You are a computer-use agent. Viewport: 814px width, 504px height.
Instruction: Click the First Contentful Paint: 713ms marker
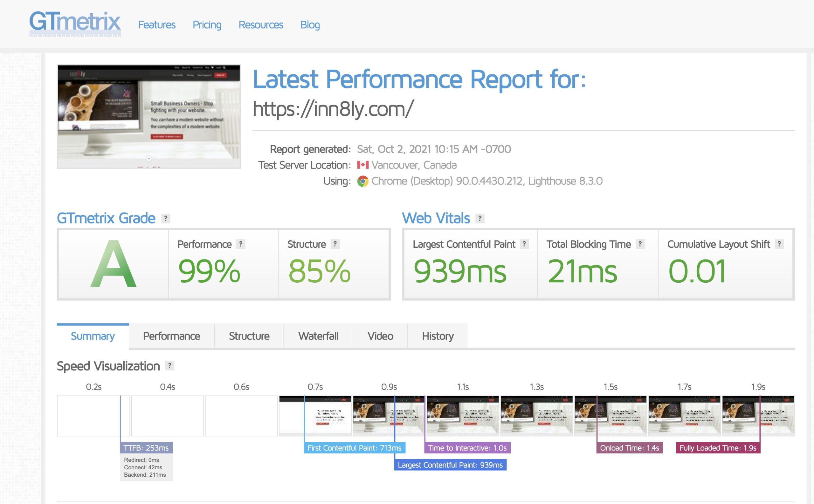354,448
